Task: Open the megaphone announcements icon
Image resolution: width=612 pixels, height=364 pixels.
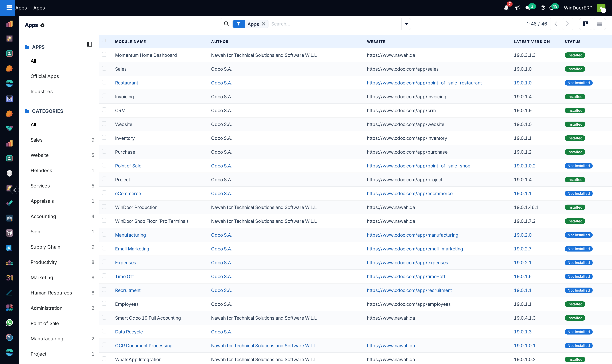Action: [518, 8]
